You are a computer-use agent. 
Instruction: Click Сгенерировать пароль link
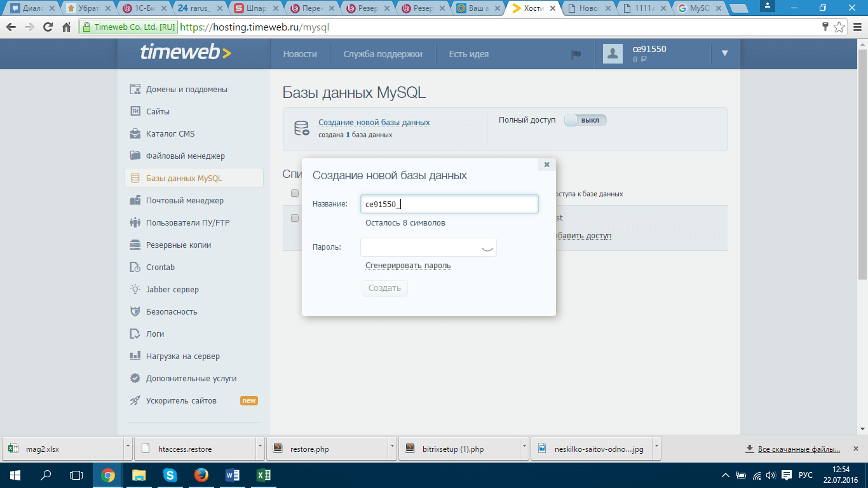(x=408, y=266)
